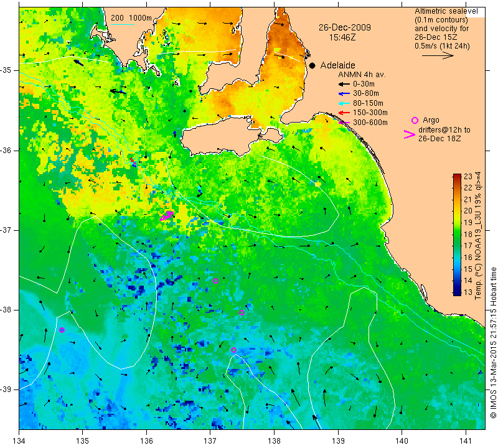The width and height of the screenshot is (498, 448).
Task: Click the blue 30-80m legend arrow
Action: pyautogui.click(x=344, y=94)
